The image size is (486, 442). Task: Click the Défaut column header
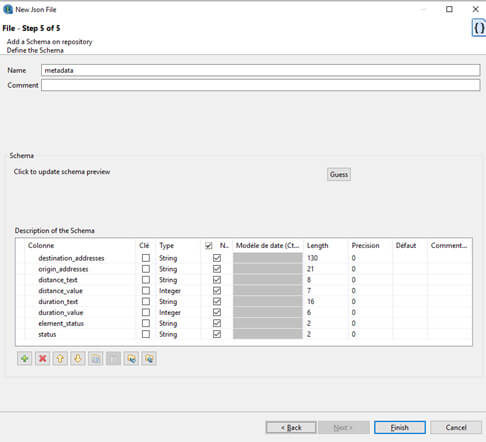click(x=406, y=246)
